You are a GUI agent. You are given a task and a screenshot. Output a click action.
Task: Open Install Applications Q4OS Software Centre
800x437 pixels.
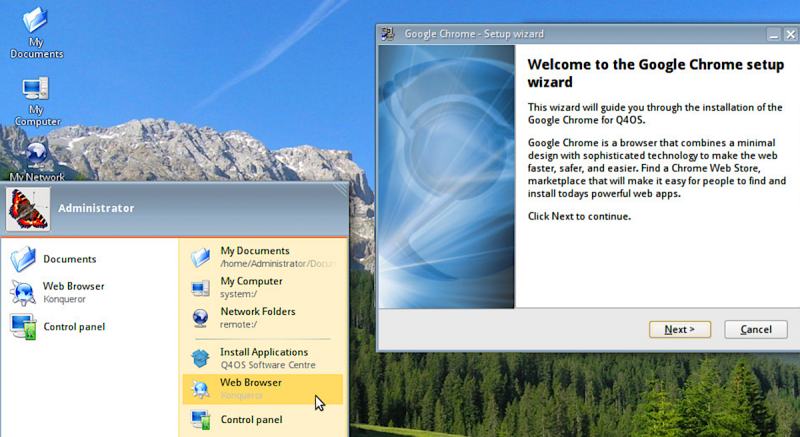tap(263, 358)
